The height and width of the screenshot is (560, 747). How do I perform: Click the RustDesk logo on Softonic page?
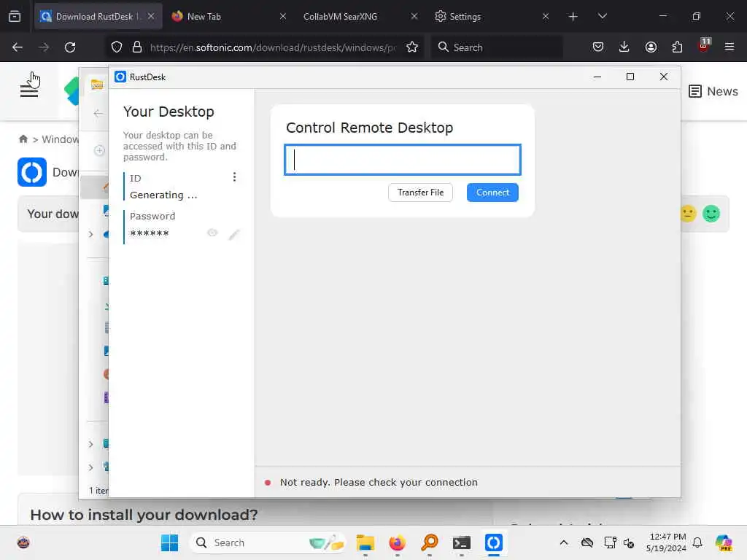coord(32,172)
